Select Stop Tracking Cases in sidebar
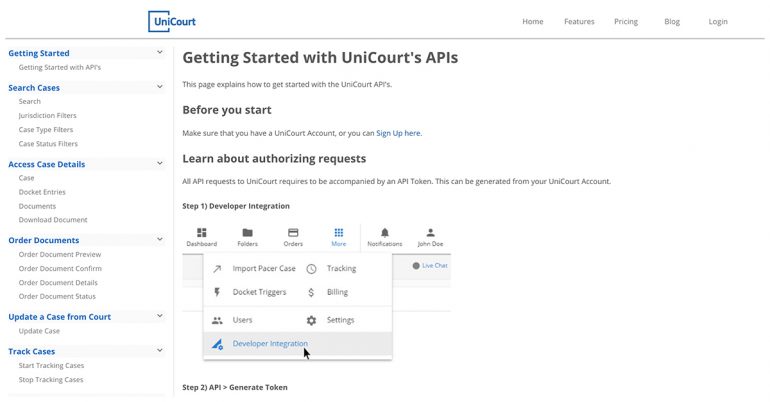This screenshot has width=770, height=402. pos(51,380)
